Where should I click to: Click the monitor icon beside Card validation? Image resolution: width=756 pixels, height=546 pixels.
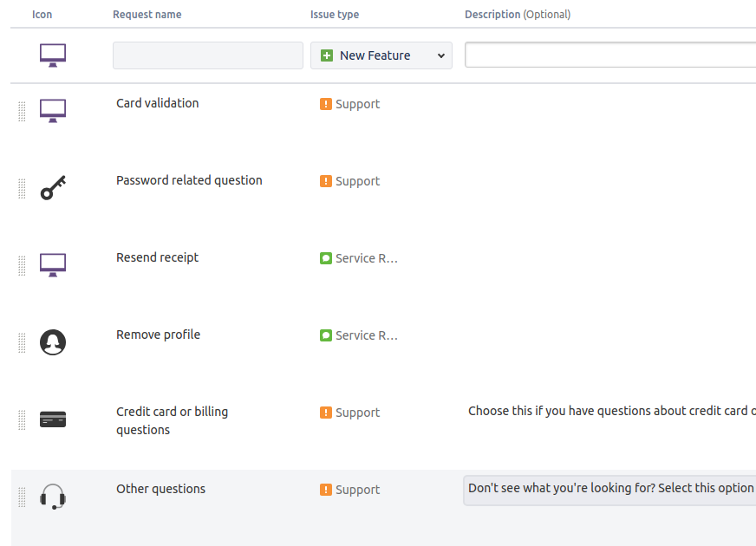pos(53,111)
